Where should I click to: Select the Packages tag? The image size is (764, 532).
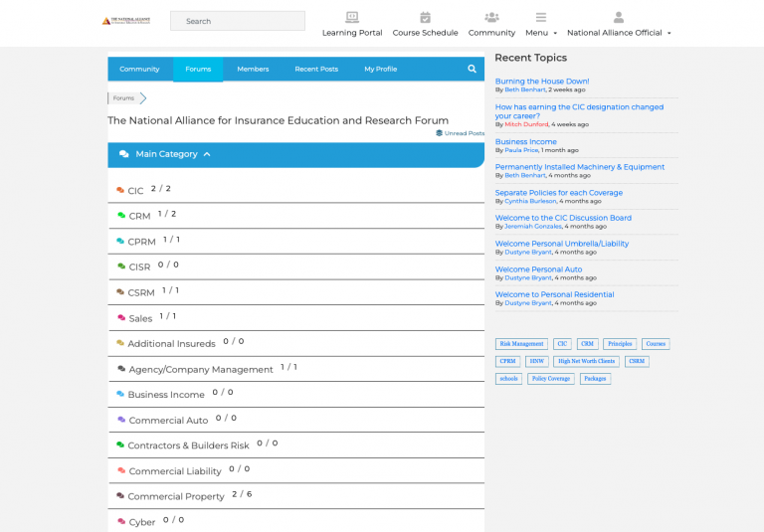[x=595, y=379]
